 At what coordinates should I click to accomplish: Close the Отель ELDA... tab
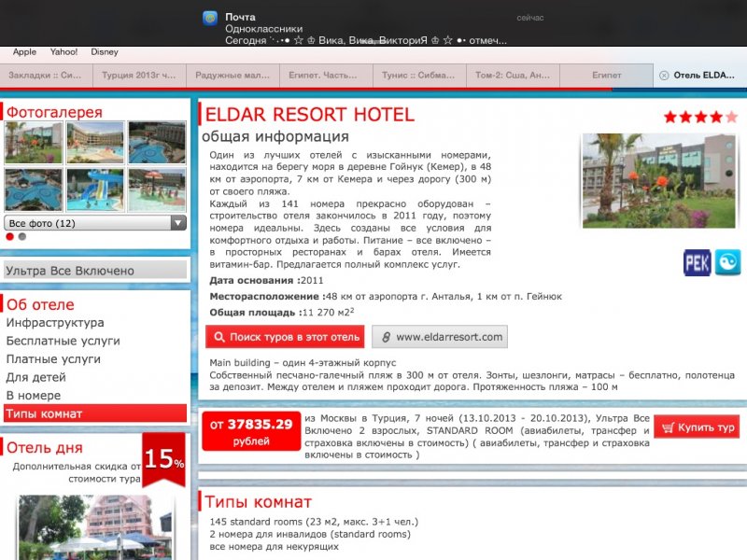click(664, 76)
